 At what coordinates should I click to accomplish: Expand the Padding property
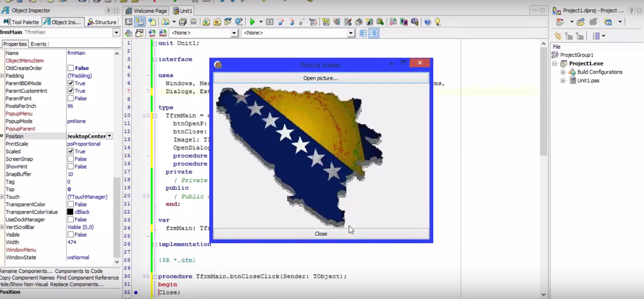coord(2,76)
